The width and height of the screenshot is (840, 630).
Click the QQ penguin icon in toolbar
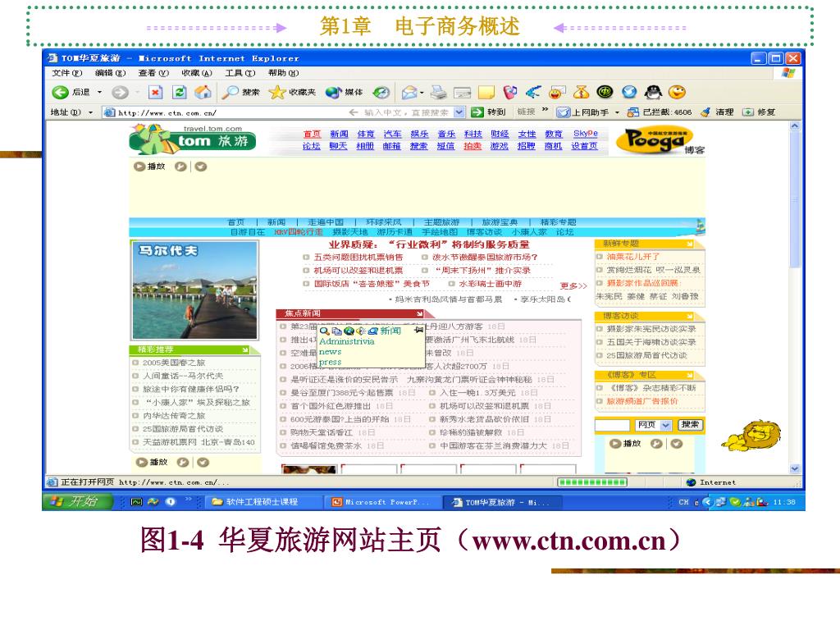652,93
